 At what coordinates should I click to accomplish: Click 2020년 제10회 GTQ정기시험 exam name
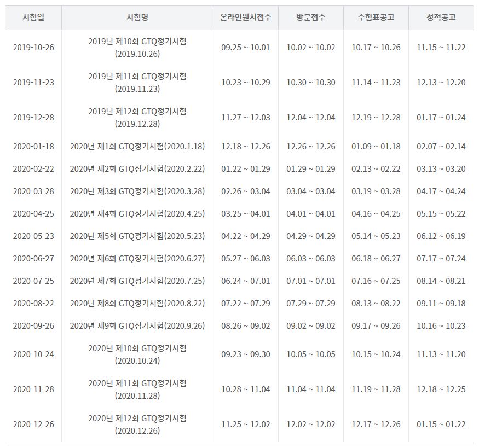[137, 354]
